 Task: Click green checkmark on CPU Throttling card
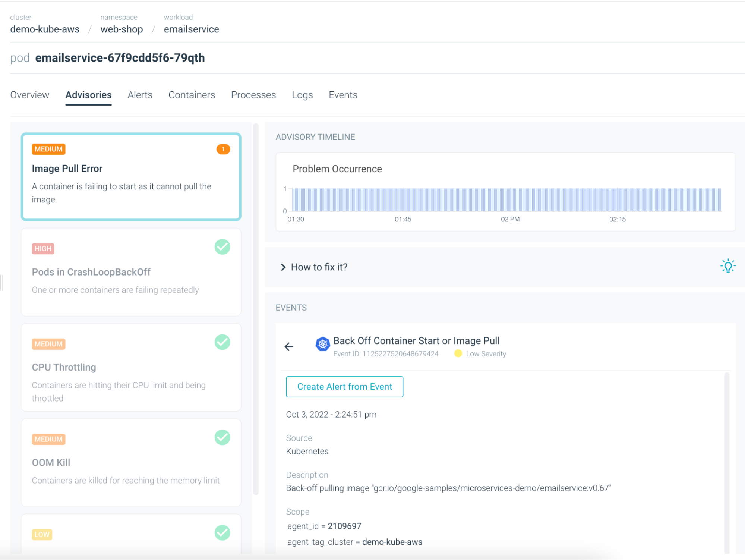(222, 342)
